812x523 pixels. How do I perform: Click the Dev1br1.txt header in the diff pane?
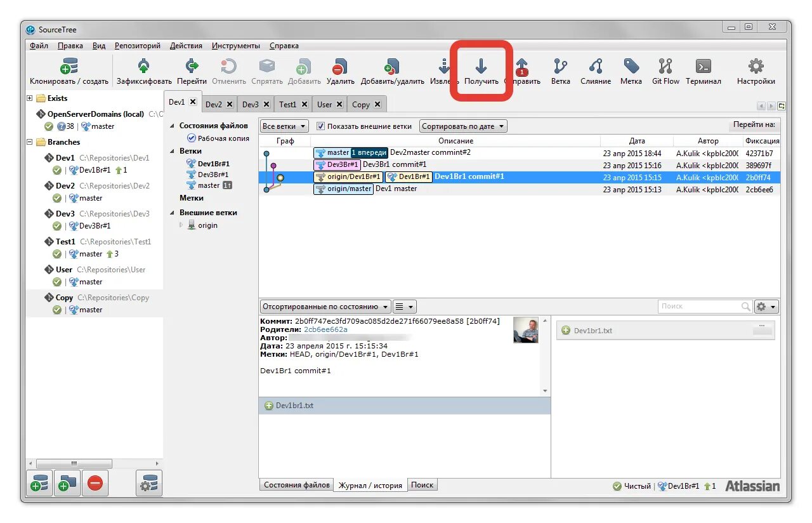(665, 331)
